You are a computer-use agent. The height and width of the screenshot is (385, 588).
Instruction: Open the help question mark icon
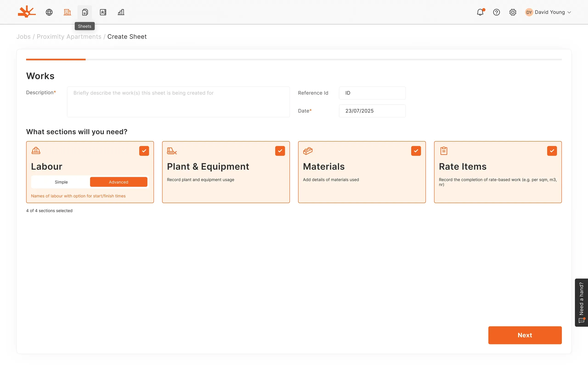[x=496, y=12]
